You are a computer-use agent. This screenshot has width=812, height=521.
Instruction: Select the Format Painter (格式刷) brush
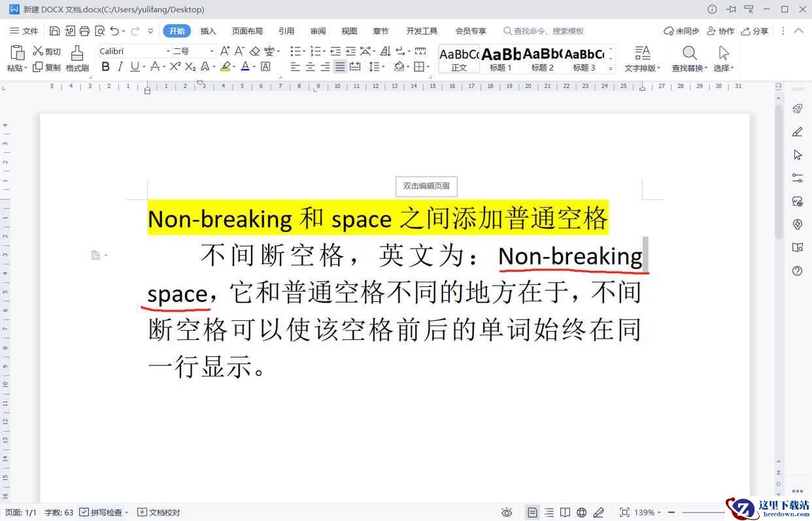pos(77,58)
